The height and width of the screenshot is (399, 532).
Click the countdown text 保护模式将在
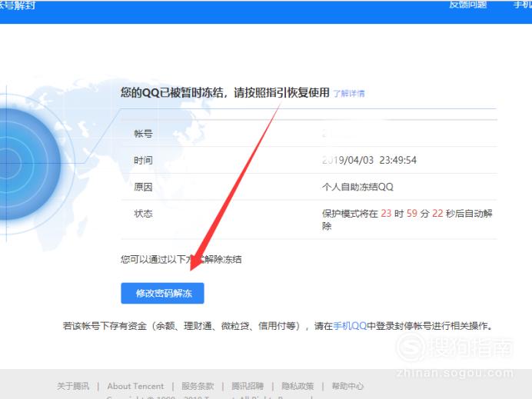(350, 214)
